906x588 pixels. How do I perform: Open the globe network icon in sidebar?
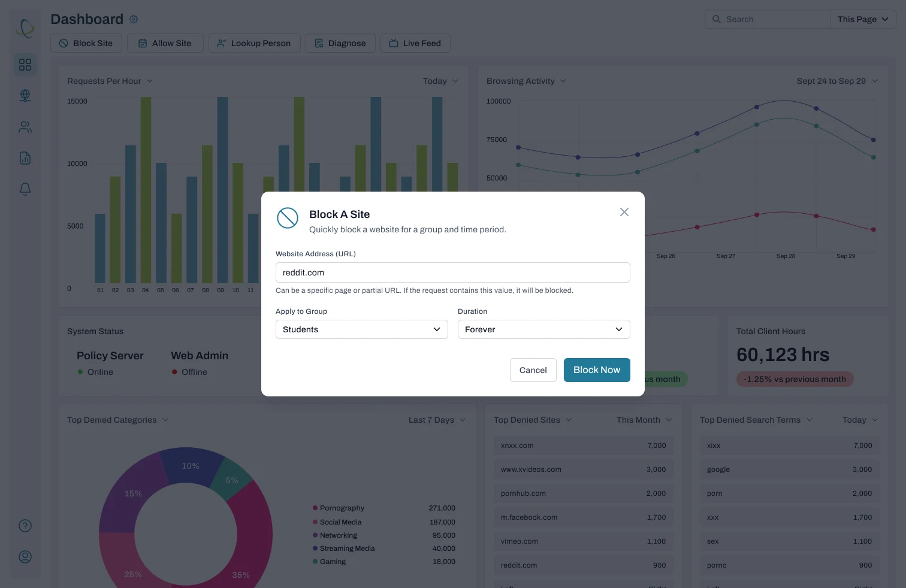pos(25,96)
